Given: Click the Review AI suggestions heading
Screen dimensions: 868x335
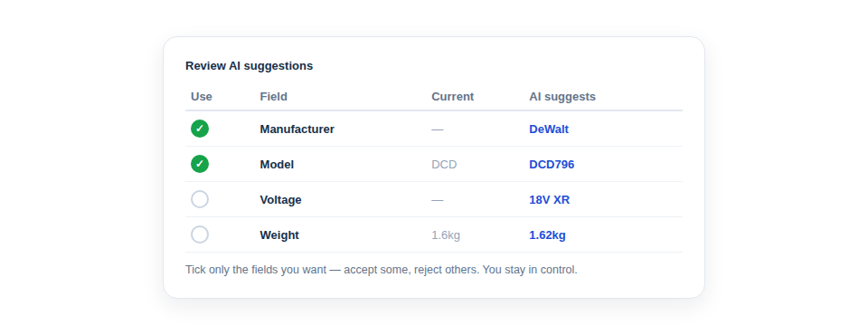Looking at the screenshot, I should click(250, 66).
